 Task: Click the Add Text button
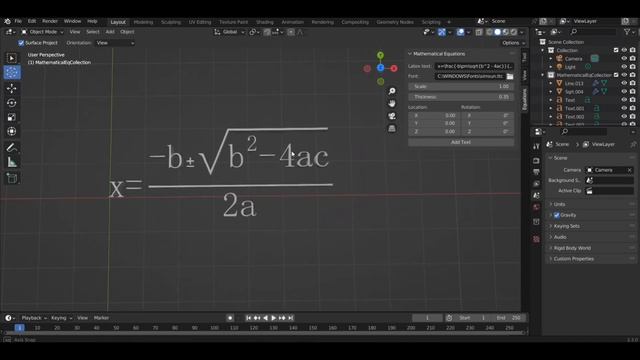(461, 142)
